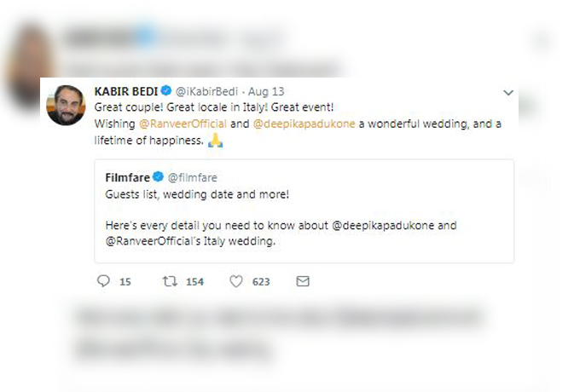Click the reply speech bubble icon
Image resolution: width=574 pixels, height=392 pixels.
pyautogui.click(x=104, y=280)
